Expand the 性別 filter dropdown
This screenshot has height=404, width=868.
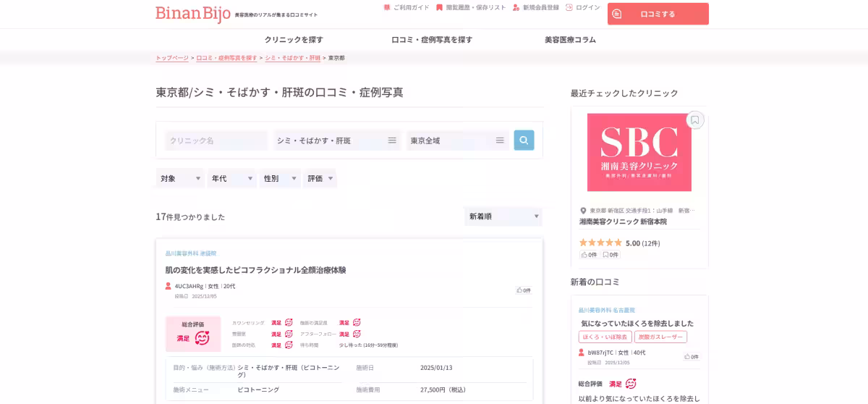(280, 178)
